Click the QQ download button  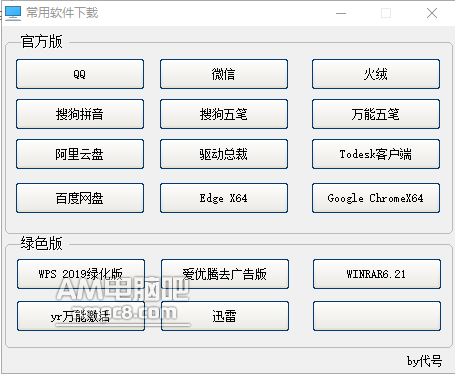coord(80,74)
